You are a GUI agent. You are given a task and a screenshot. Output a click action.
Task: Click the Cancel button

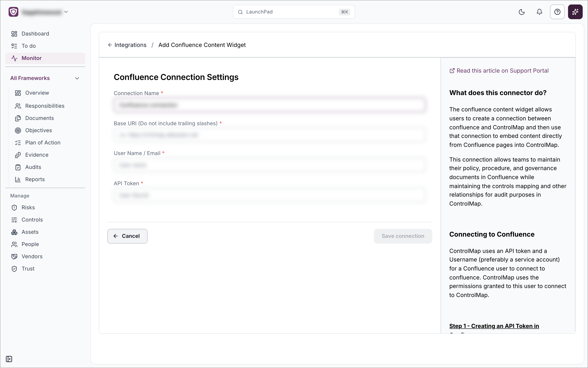[127, 236]
